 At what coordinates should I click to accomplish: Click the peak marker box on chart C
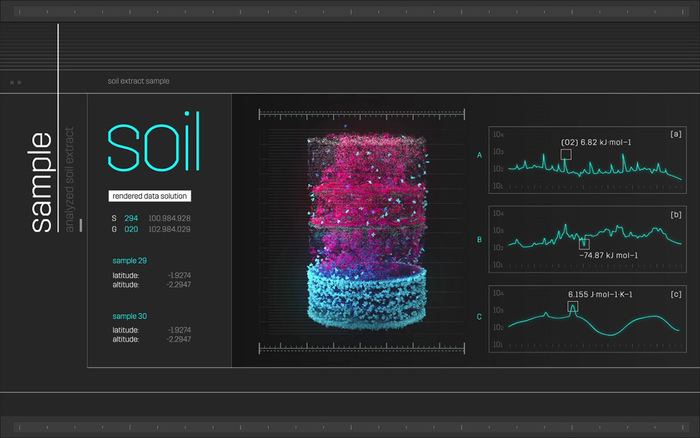pos(573,307)
